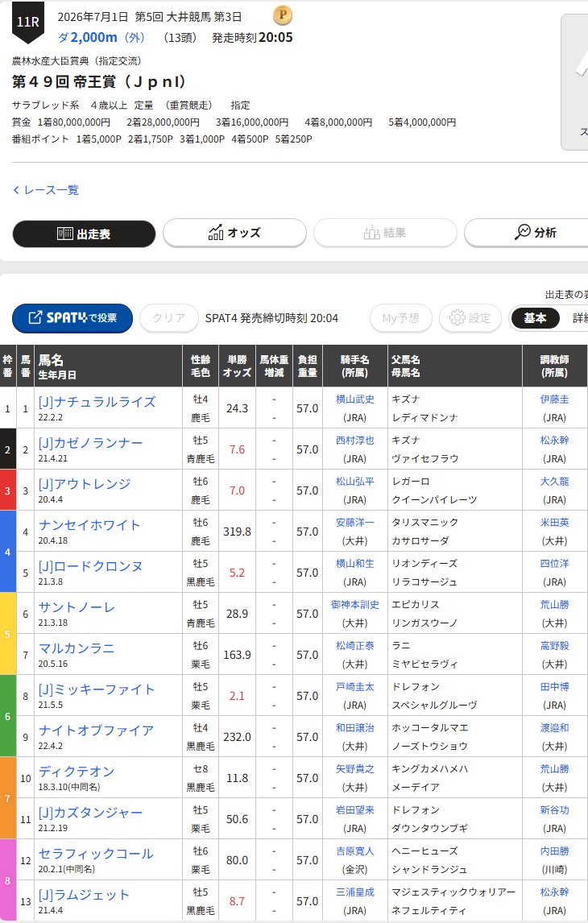The height and width of the screenshot is (923, 588).
Task: Open horse サントノーレ link
Action: click(x=77, y=607)
